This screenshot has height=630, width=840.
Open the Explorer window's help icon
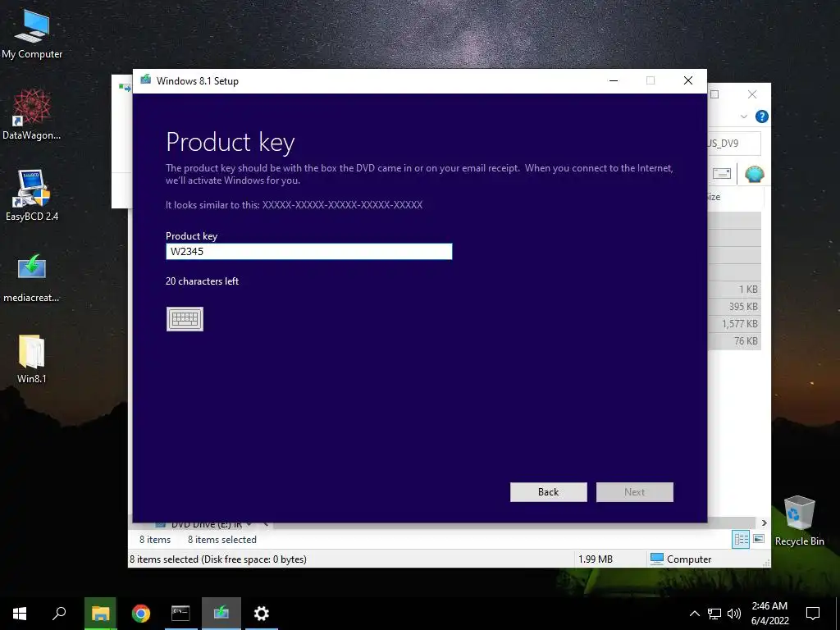click(x=761, y=116)
